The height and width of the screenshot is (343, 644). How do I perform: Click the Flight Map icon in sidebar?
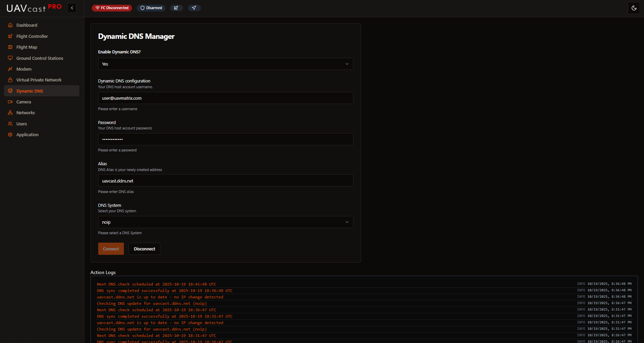[x=10, y=47]
